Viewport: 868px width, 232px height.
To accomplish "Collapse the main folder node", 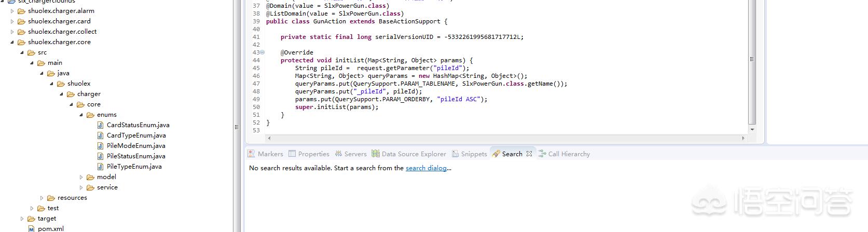I will 32,63.
